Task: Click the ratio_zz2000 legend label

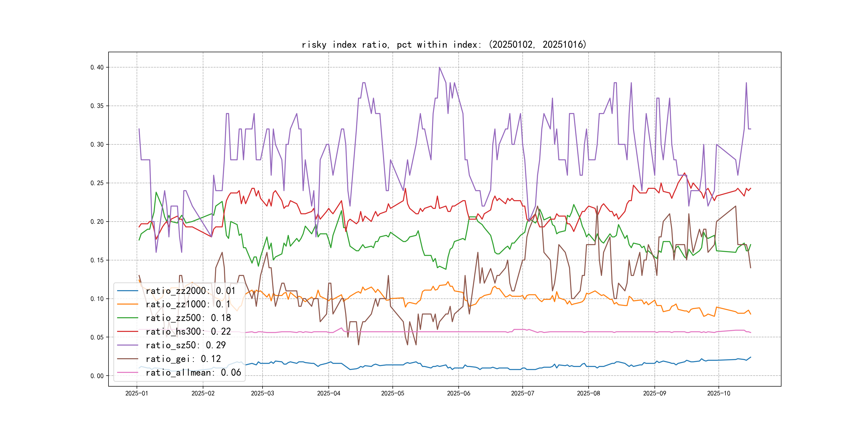Action: click(x=190, y=290)
